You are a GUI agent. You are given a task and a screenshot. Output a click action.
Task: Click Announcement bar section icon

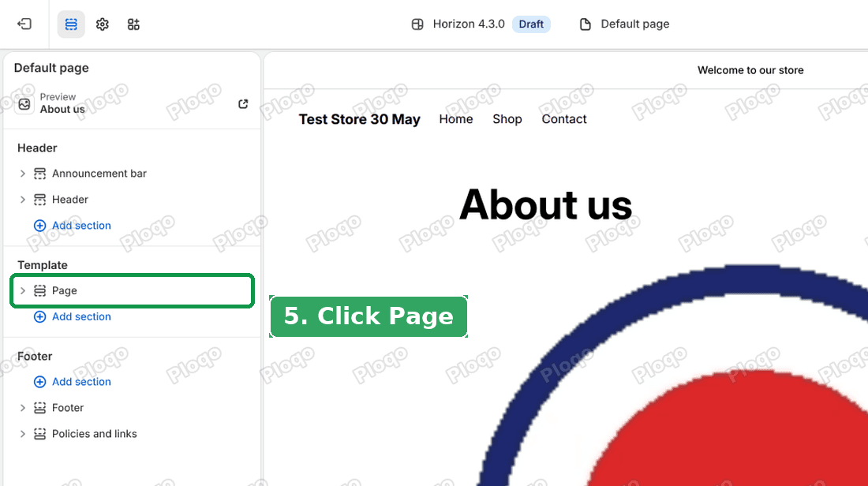[x=40, y=174]
